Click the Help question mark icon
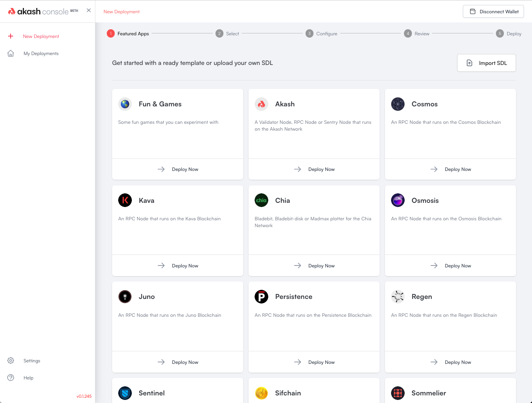532x403 pixels. click(11, 378)
